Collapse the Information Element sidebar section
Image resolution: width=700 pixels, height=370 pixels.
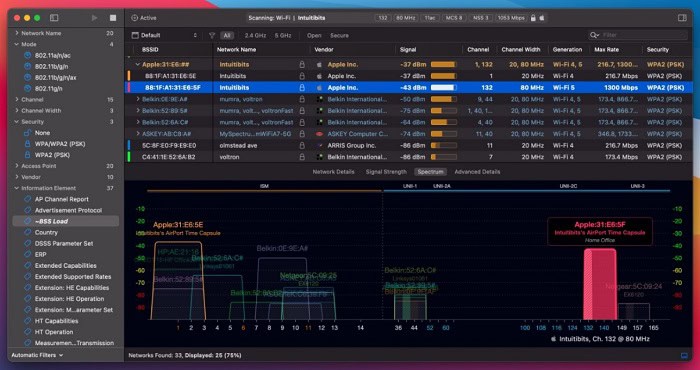click(x=17, y=188)
